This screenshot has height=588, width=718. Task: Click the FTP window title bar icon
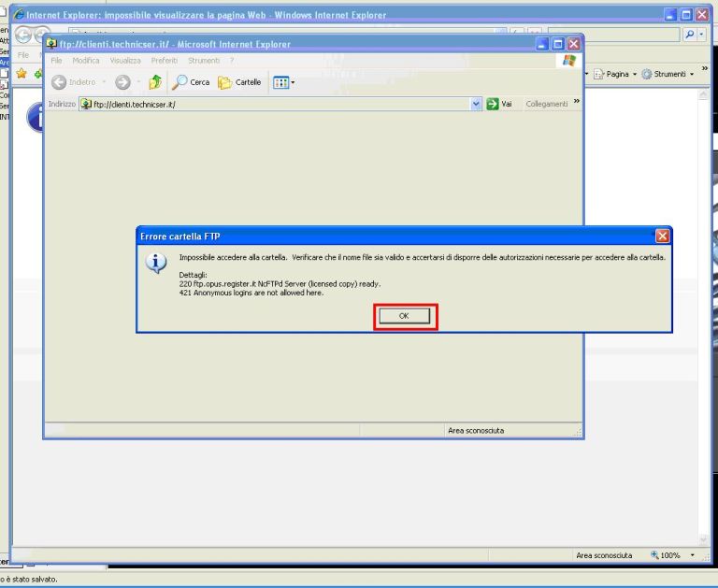(x=51, y=44)
